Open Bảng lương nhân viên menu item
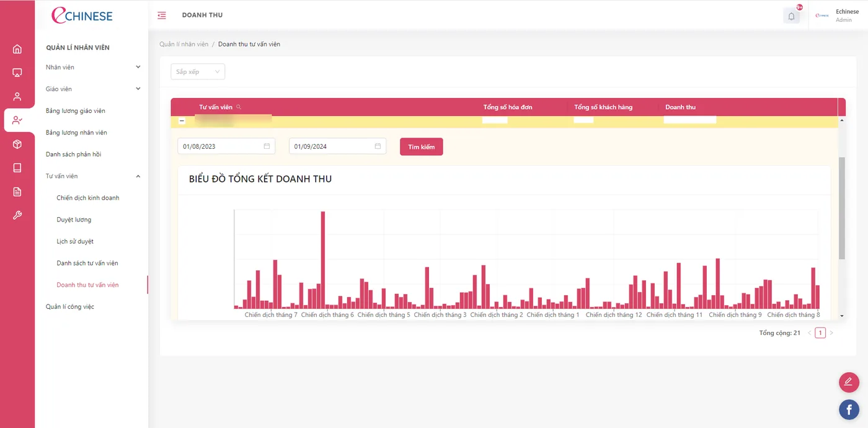Viewport: 868px width, 428px height. click(x=76, y=133)
